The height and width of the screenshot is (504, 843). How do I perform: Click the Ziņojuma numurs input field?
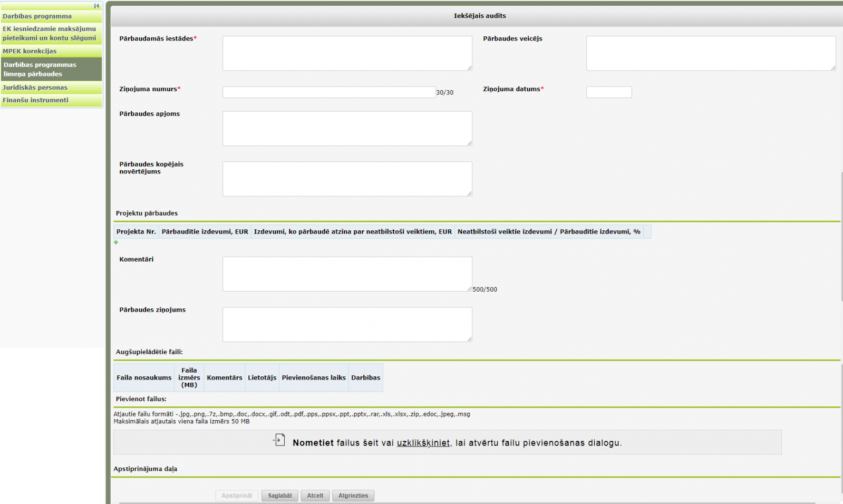click(328, 92)
